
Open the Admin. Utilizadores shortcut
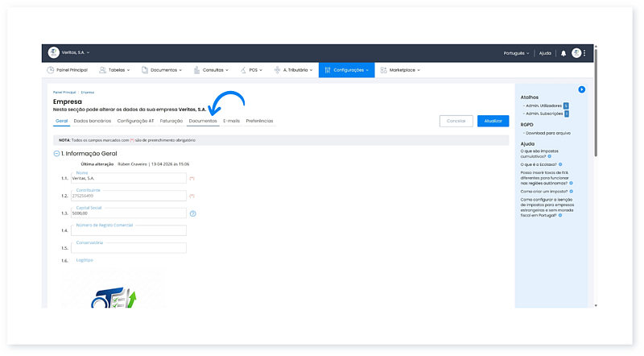point(544,106)
